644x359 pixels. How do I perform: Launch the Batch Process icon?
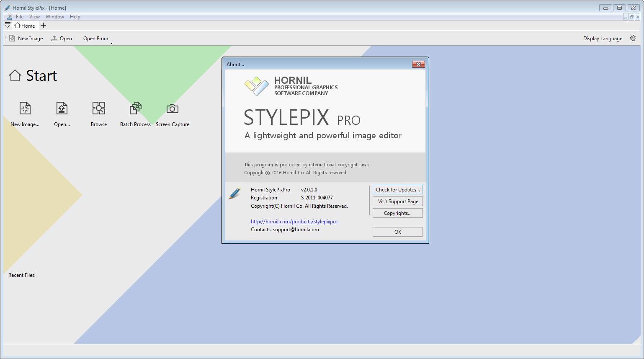tap(135, 108)
